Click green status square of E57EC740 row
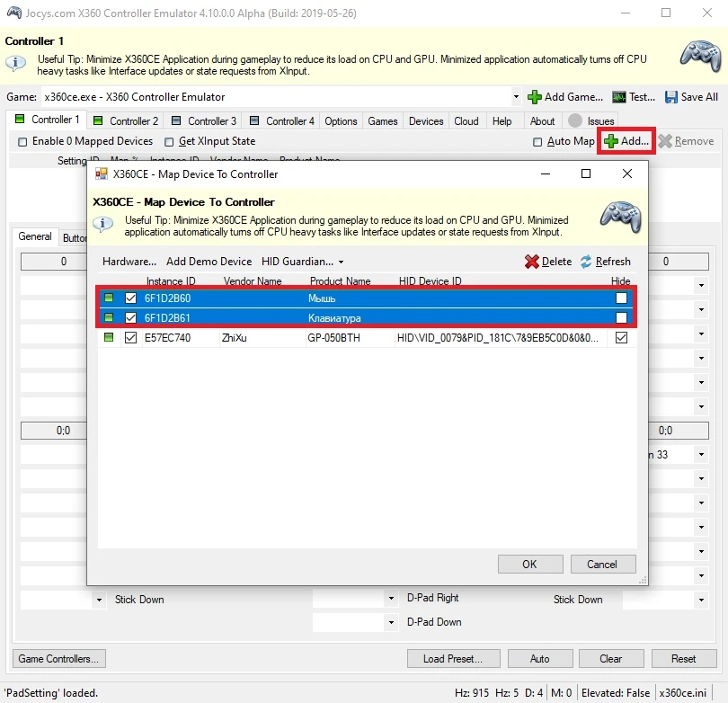 tap(109, 337)
